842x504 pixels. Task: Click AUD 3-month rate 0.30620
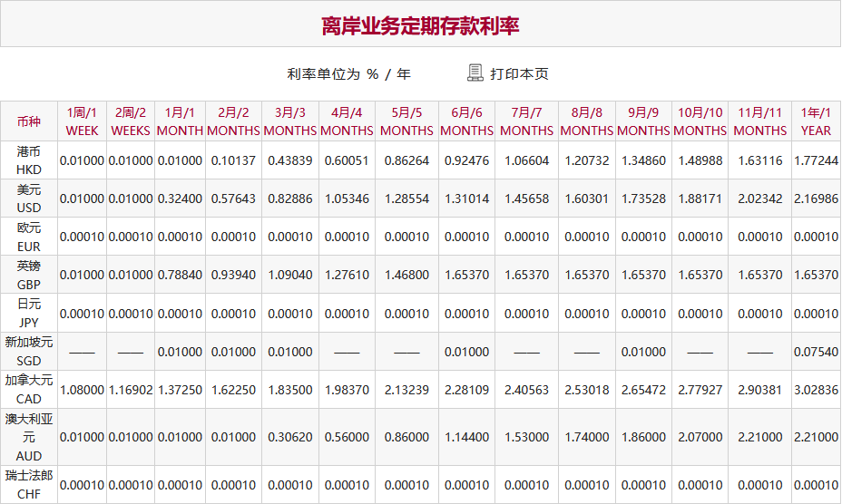point(290,437)
